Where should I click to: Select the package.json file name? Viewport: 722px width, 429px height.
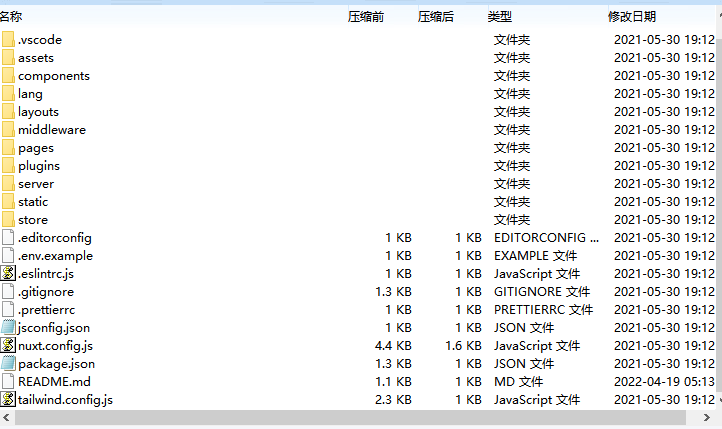(x=56, y=364)
